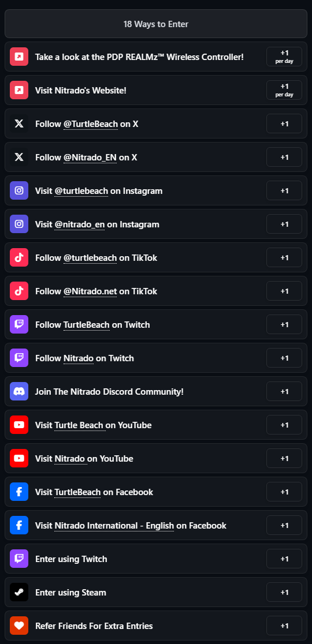This screenshot has width=312, height=644.
Task: Click +1 for Visit Nitrado on YouTube
Action: (284, 458)
